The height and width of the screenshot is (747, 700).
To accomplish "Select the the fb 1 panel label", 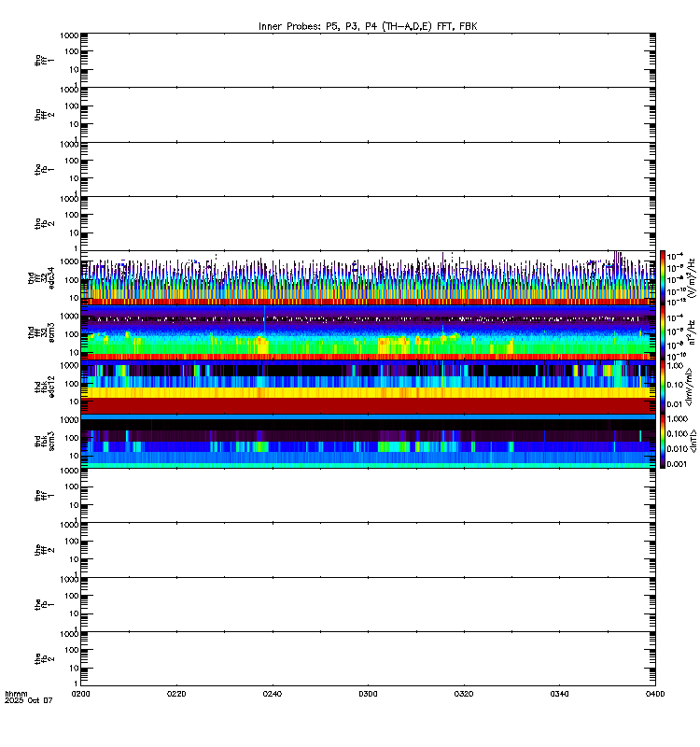I will pos(44,604).
